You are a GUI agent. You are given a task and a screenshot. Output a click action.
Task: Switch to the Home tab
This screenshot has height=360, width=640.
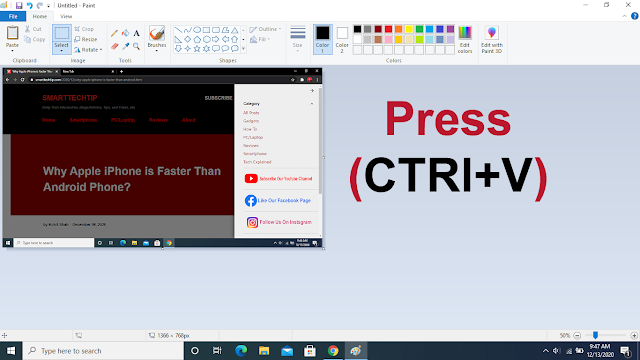click(x=40, y=16)
